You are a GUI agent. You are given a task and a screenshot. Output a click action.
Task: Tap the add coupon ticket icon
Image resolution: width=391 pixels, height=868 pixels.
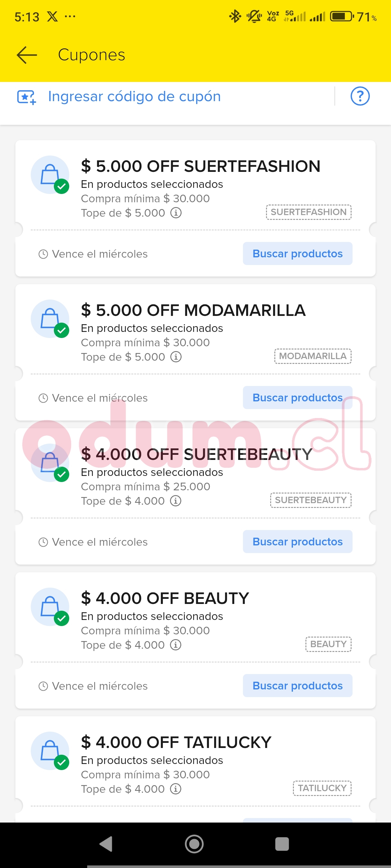click(x=27, y=97)
